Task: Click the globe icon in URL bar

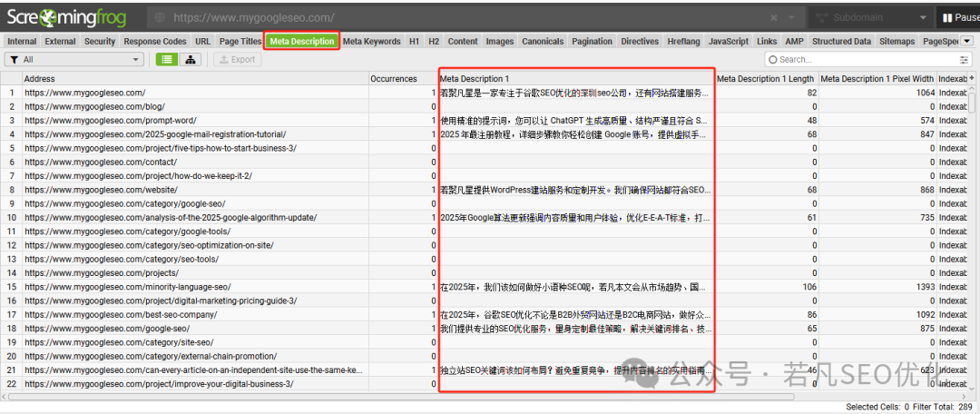Action: pos(160,18)
